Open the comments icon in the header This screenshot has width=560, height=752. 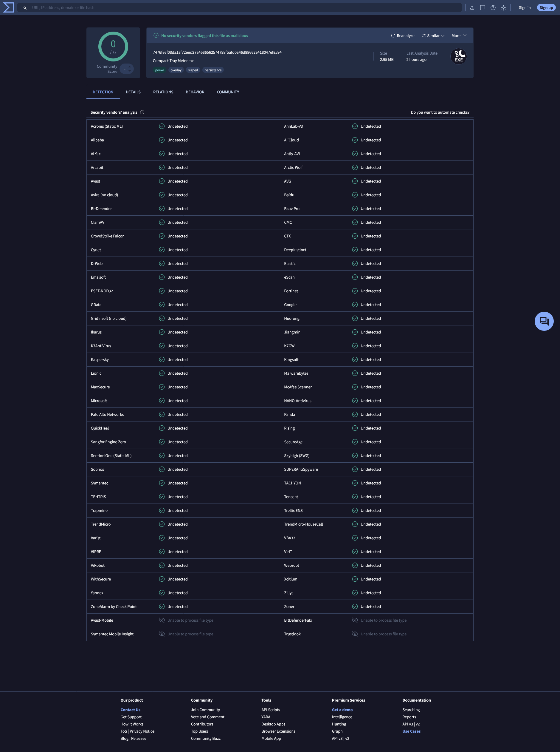483,7
